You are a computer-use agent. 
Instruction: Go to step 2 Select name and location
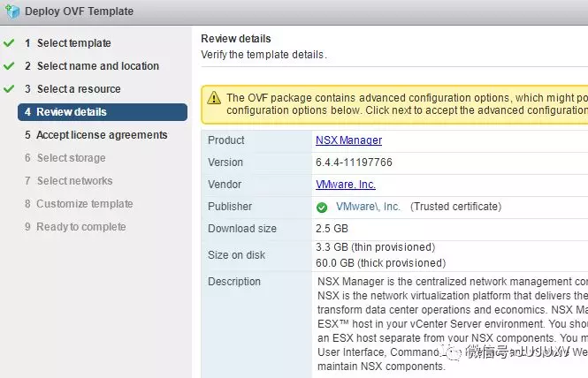coord(97,66)
